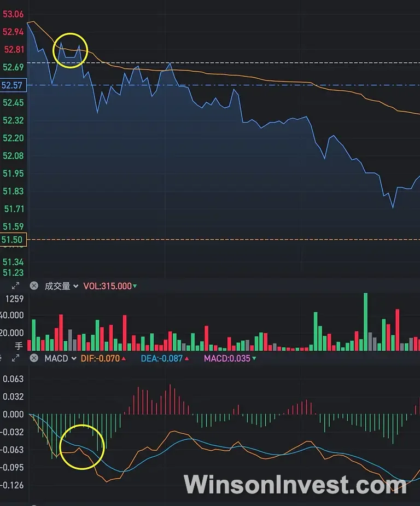Image resolution: width=420 pixels, height=506 pixels.
Task: Click the price line's lowest trough near 51.71
Action: point(392,207)
